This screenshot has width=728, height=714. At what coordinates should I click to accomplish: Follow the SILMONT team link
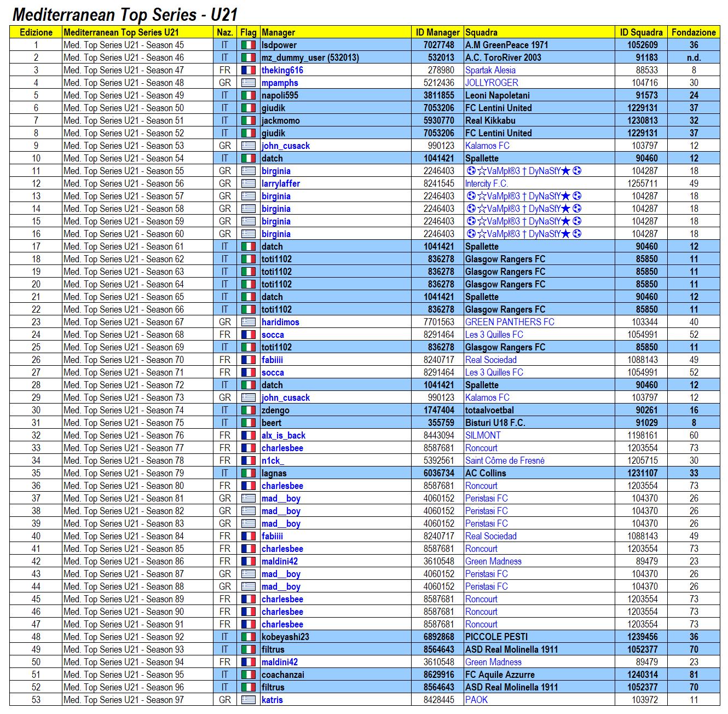[483, 435]
